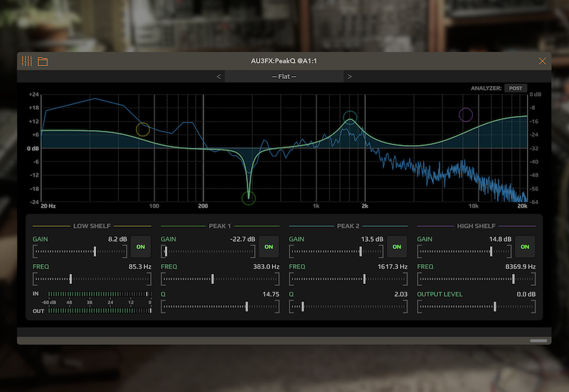Click the Output Level slider
The height and width of the screenshot is (392, 569).
[x=476, y=307]
